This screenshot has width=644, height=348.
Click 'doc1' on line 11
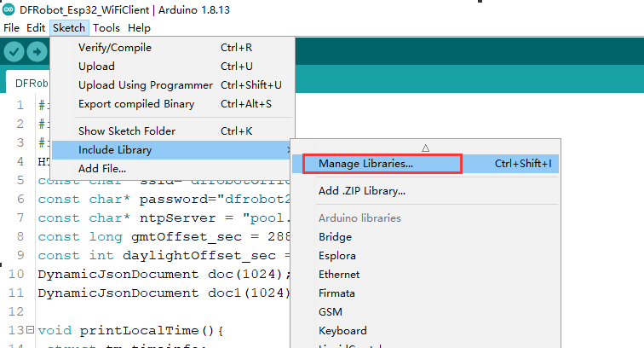click(224, 293)
